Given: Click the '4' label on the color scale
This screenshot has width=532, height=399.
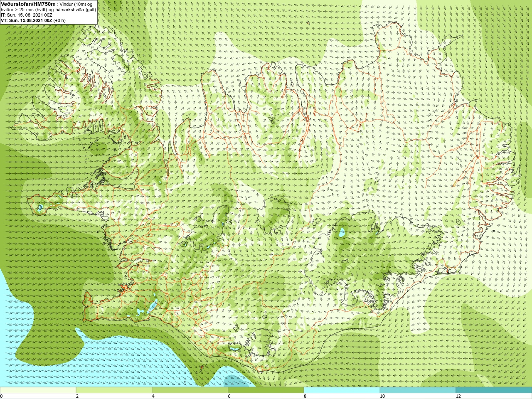Looking at the screenshot, I should pos(153,396).
